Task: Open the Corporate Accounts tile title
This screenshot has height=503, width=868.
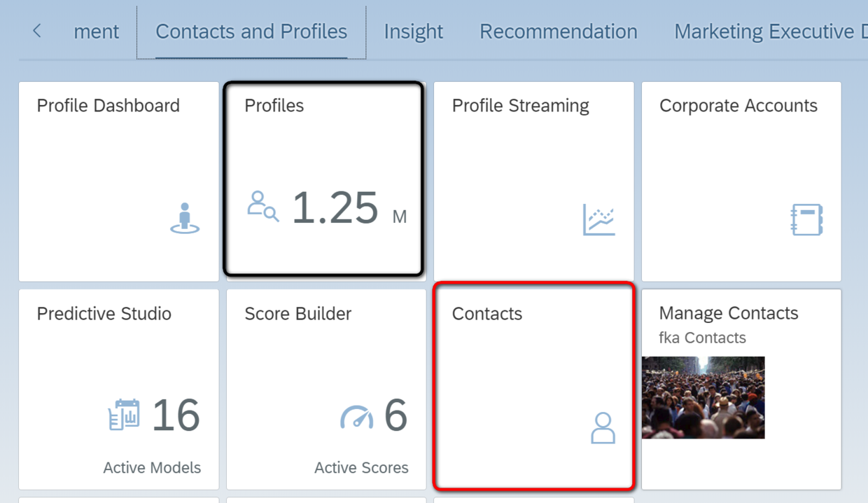Action: pyautogui.click(x=738, y=106)
